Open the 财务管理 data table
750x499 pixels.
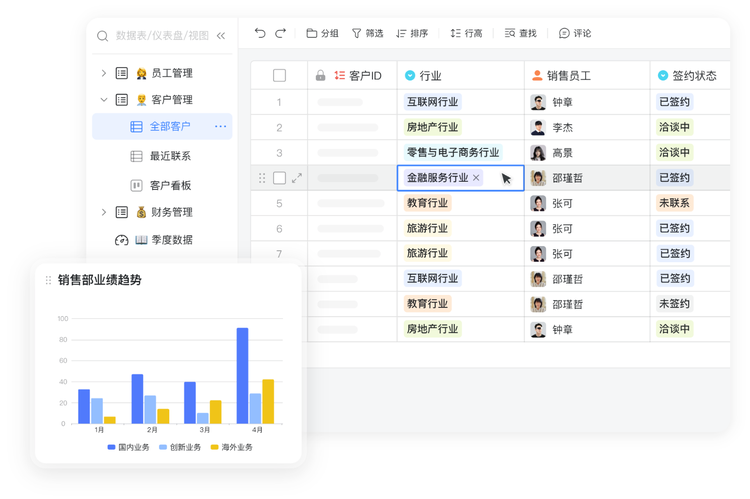click(x=172, y=212)
